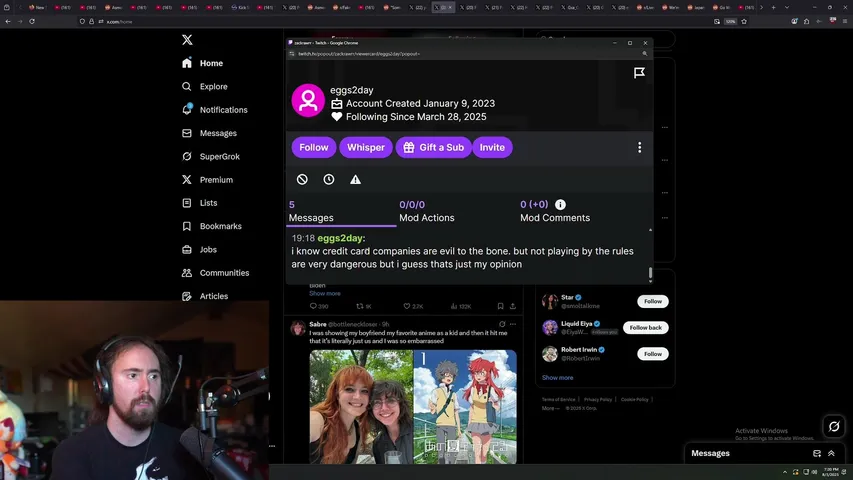Image resolution: width=853 pixels, height=480 pixels.
Task: Click the floating Grok button
Action: [833, 427]
